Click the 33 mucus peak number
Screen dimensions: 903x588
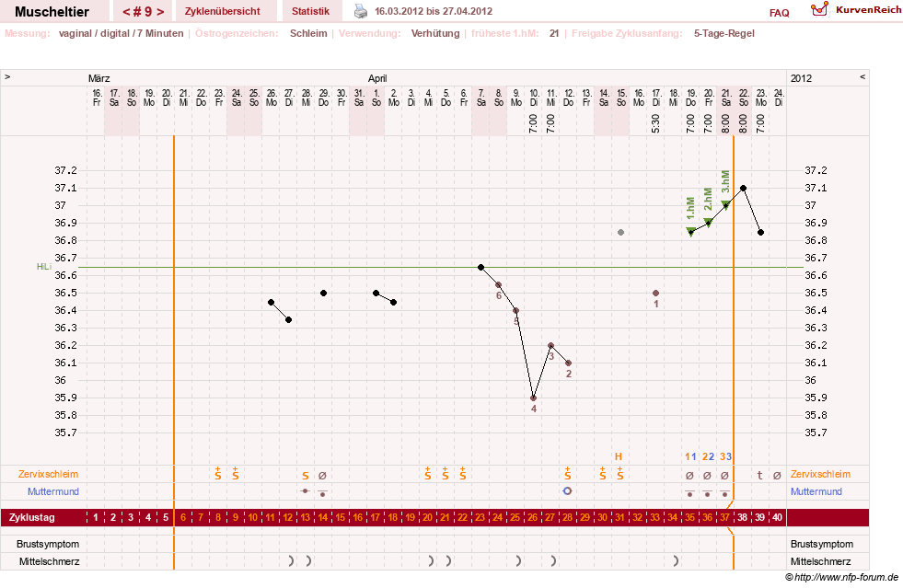(x=725, y=456)
